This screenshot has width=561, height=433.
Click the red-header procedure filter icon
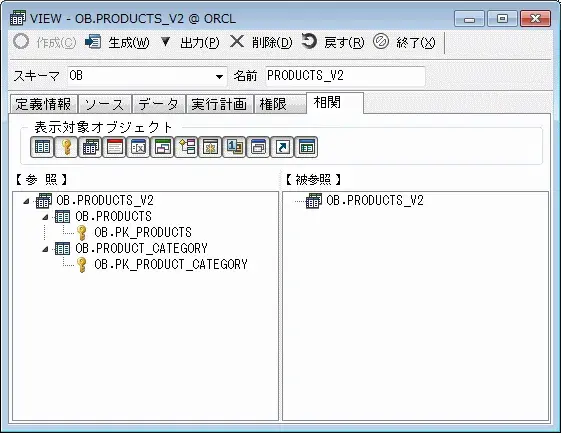point(114,147)
